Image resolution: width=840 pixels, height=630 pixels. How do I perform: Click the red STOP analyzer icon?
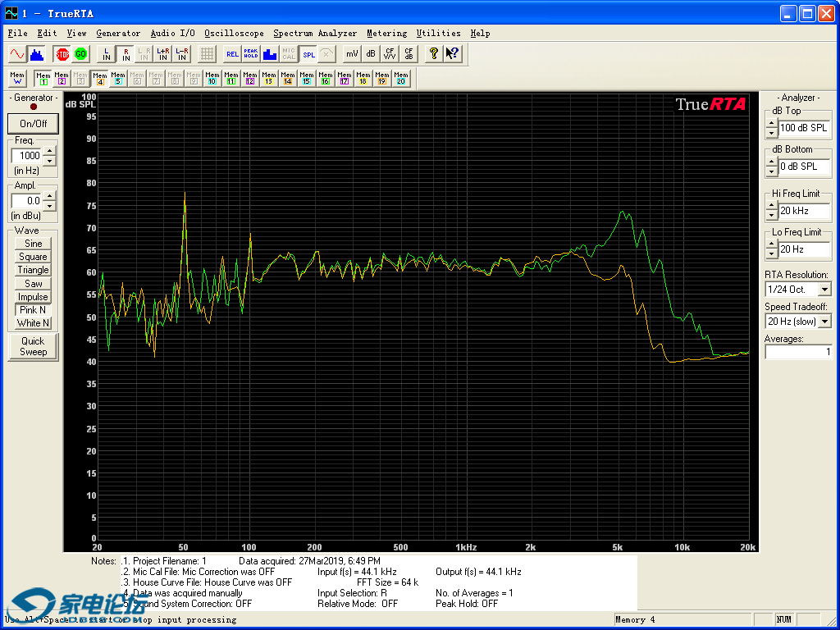coord(62,54)
